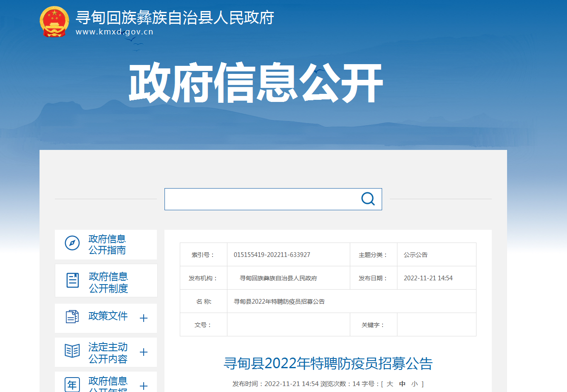Expand 政府信息公开年报 using the plus sign
This screenshot has height=392, width=567.
coord(144,386)
